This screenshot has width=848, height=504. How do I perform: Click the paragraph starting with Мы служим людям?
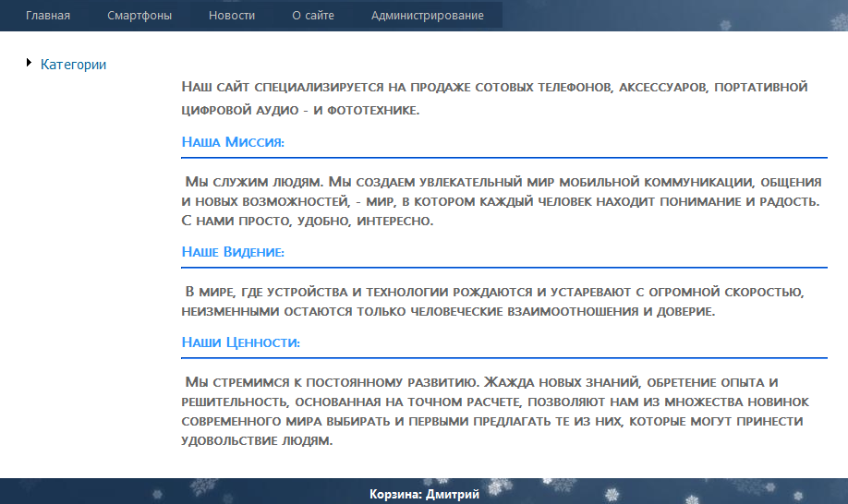pos(502,201)
